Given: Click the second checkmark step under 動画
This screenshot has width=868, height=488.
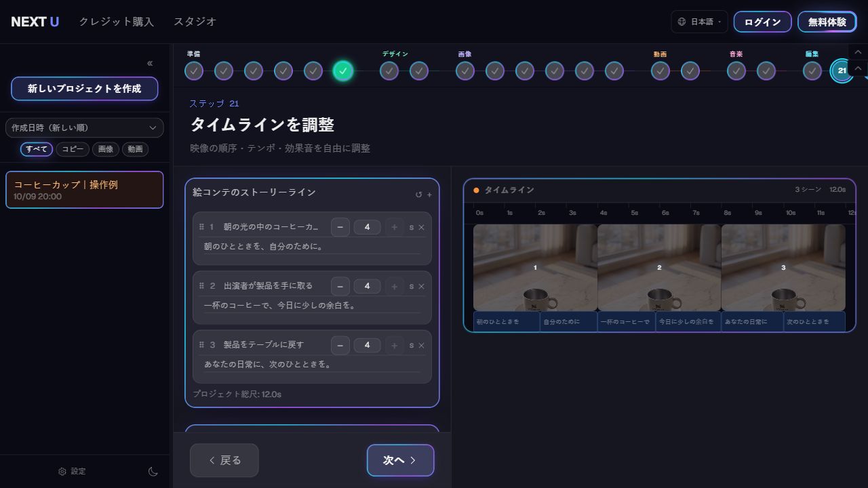Looking at the screenshot, I should coord(690,70).
